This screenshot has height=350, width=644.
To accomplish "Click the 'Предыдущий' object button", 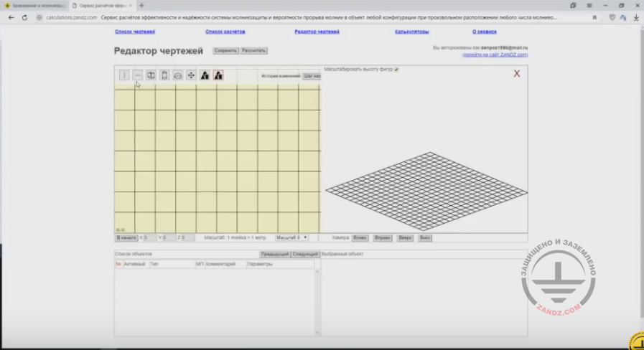I will [x=275, y=254].
